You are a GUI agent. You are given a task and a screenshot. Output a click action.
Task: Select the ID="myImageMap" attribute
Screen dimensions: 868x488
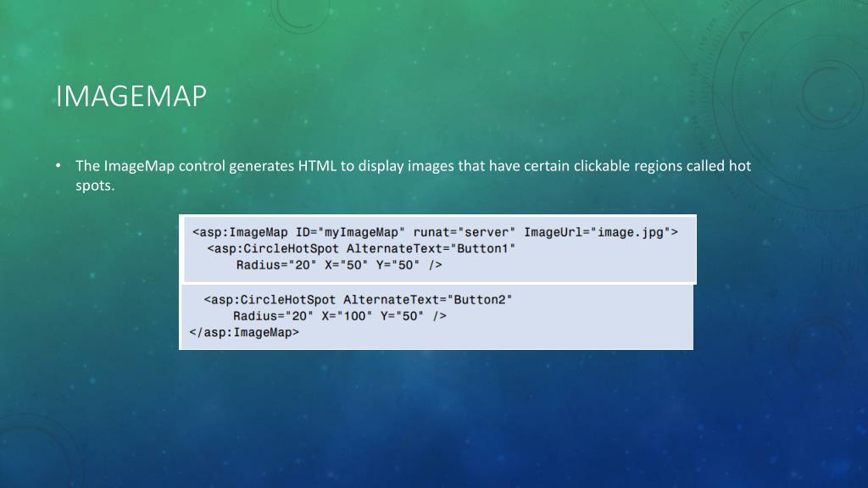350,232
